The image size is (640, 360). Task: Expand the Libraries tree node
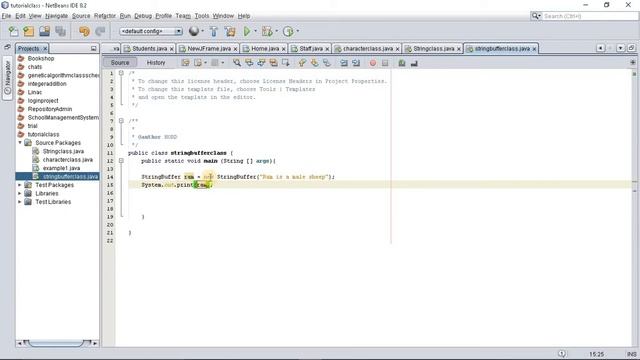point(20,193)
